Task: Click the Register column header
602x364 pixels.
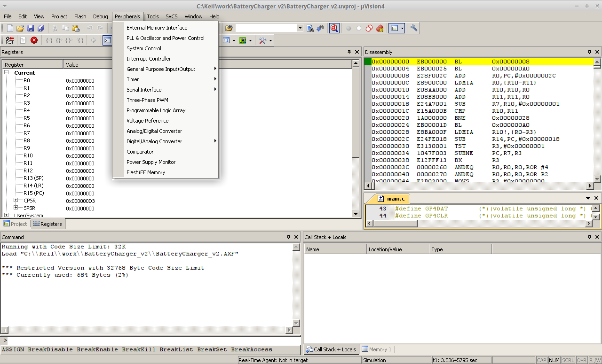Action: coord(33,65)
